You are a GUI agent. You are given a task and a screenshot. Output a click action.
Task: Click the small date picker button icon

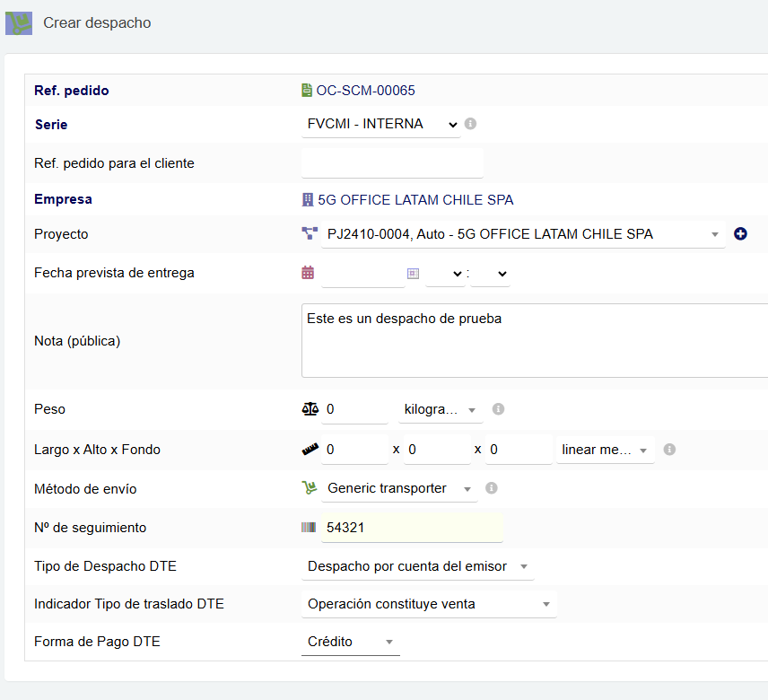coord(413,273)
